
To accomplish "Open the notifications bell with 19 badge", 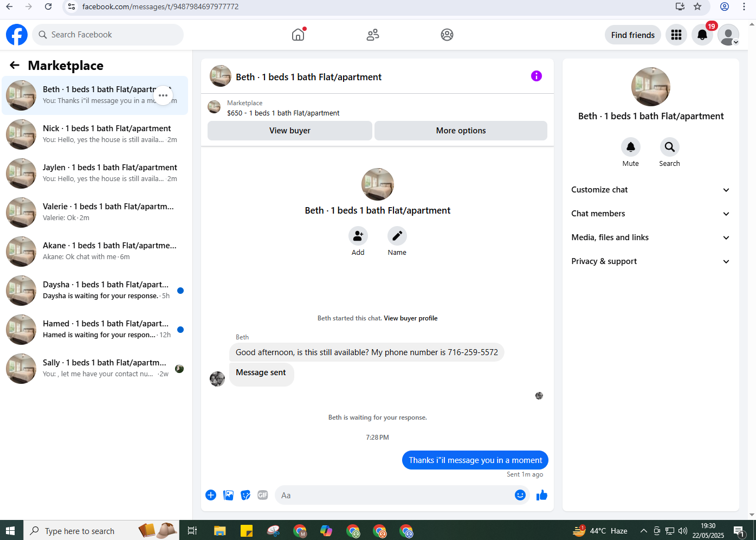I will click(702, 35).
